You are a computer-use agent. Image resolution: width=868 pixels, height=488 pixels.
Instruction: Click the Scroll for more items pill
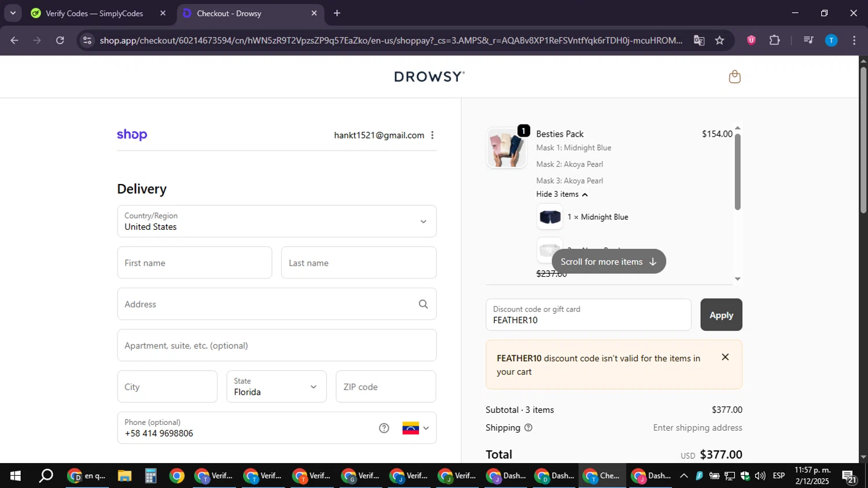click(609, 262)
